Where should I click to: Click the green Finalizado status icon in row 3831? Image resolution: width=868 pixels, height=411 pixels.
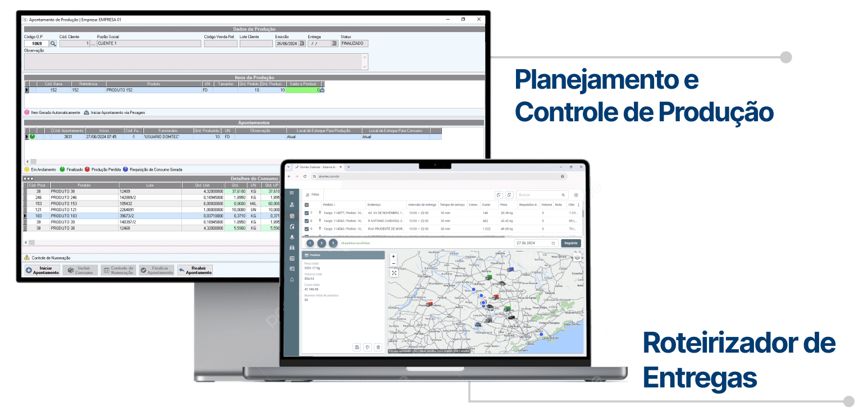tap(32, 136)
